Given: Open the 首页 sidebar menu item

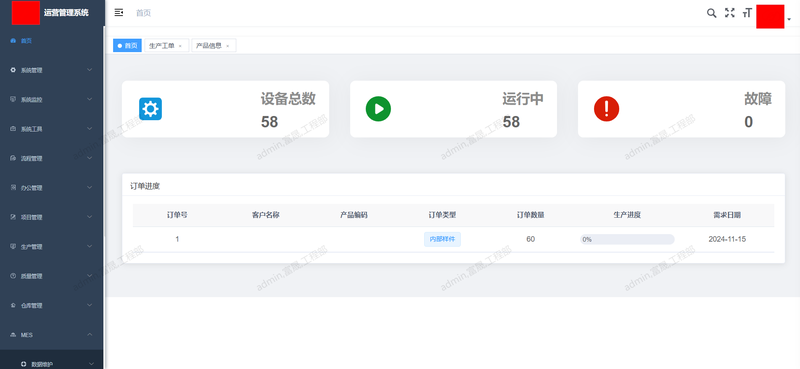Looking at the screenshot, I should click(52, 41).
